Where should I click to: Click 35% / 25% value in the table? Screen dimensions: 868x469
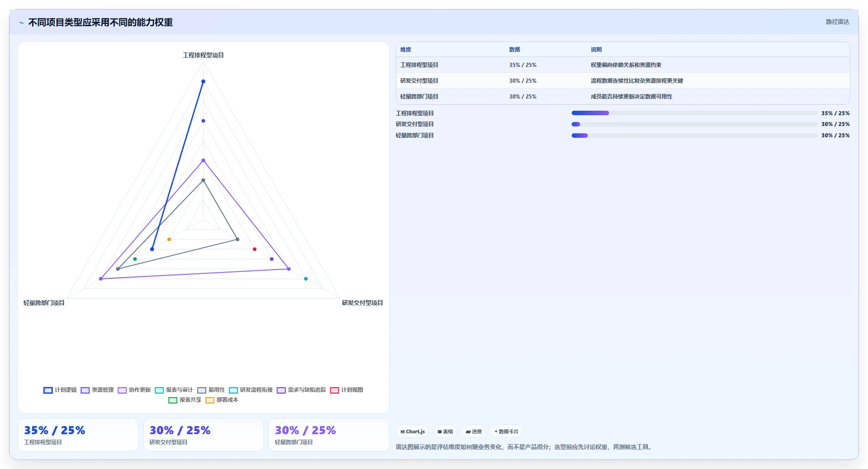click(523, 65)
